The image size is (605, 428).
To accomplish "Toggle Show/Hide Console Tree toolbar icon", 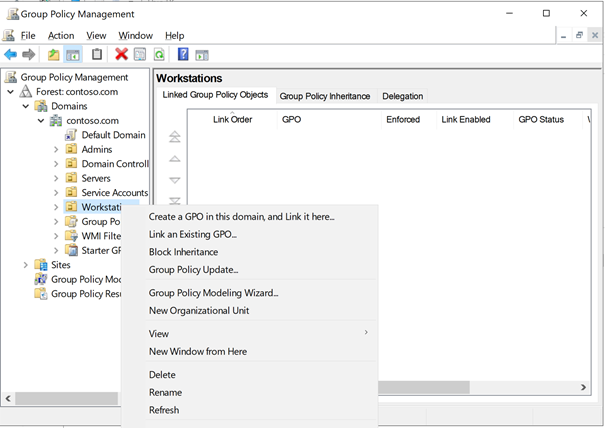I will pyautogui.click(x=73, y=54).
